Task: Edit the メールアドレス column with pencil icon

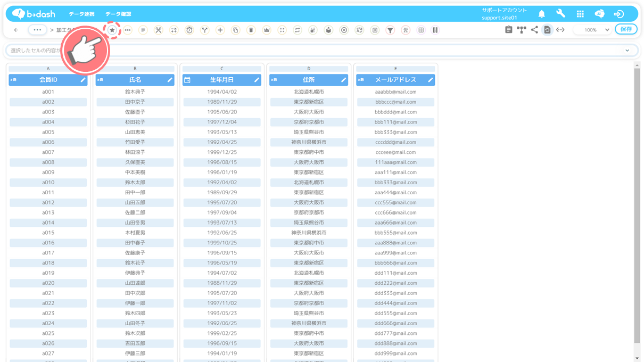Action: 430,80
